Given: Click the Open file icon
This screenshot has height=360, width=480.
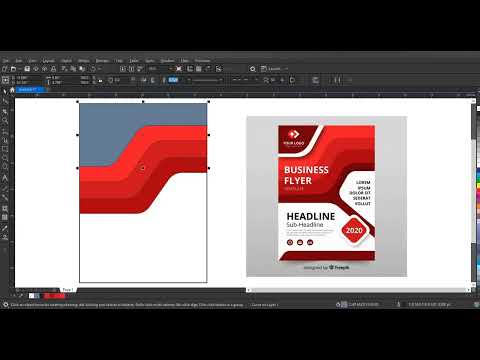Looking at the screenshot, I should pyautogui.click(x=13, y=69).
